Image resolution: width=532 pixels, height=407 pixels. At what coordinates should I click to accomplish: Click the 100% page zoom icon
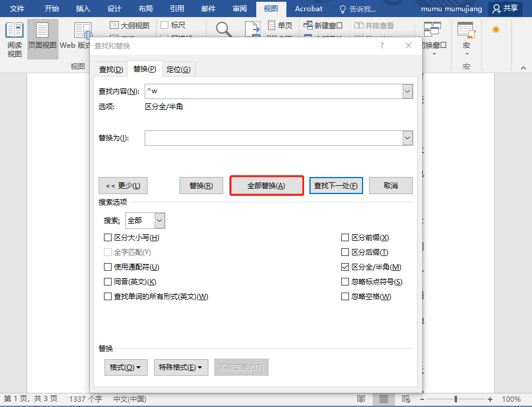[x=253, y=29]
